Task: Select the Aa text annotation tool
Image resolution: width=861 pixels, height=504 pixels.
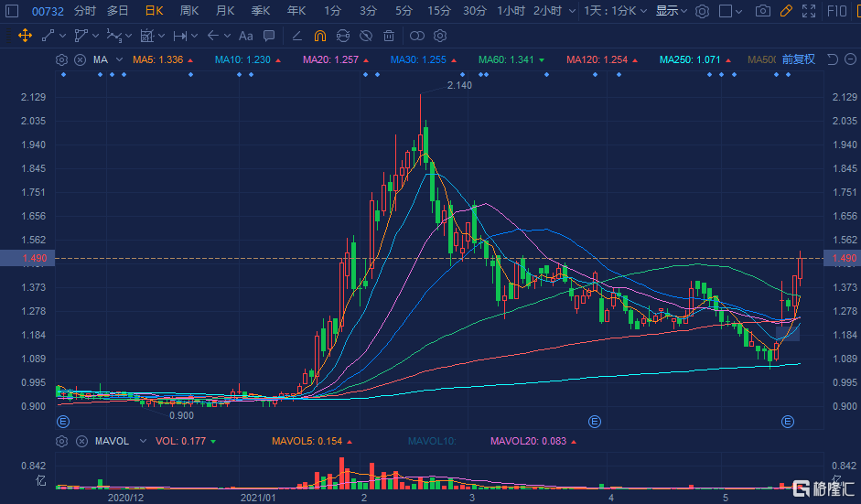Action: 245,36
